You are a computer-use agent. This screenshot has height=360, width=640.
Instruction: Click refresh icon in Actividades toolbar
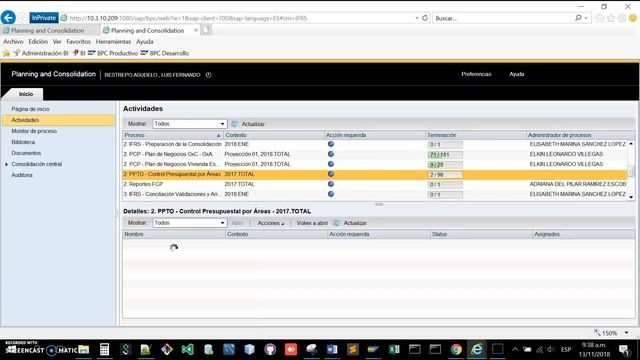point(234,124)
